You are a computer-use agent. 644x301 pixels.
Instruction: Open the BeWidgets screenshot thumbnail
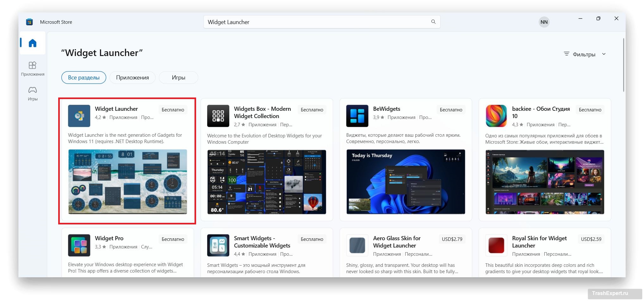(406, 182)
